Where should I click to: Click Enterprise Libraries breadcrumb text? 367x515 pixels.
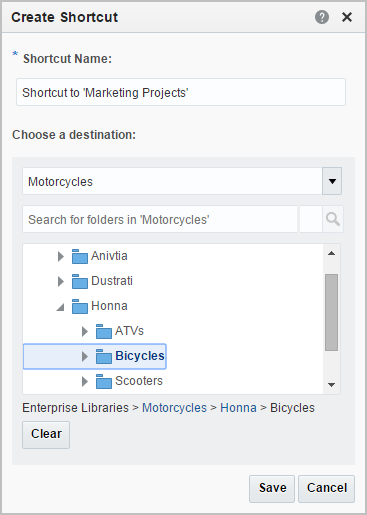point(75,408)
